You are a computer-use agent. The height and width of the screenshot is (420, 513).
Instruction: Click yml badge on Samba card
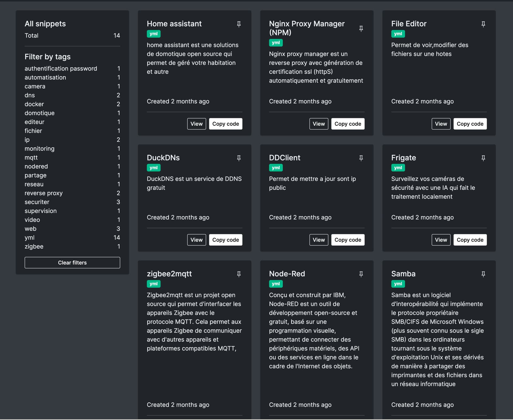pos(398,284)
